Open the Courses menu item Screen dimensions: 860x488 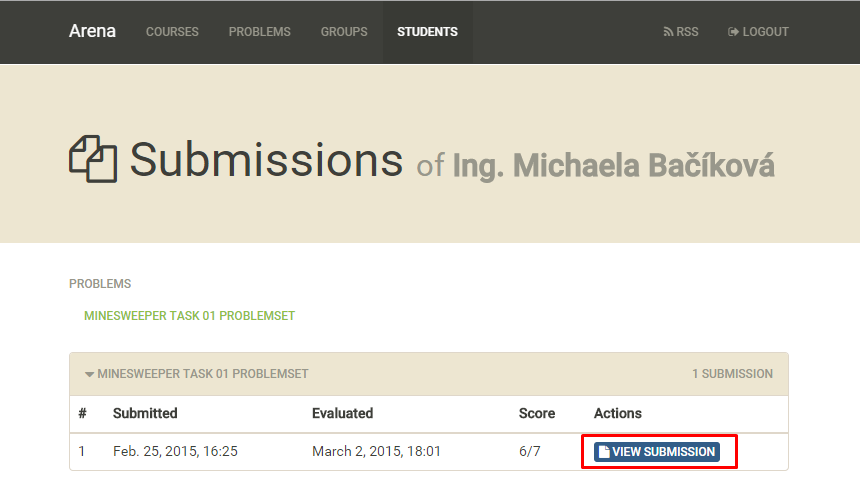pos(172,32)
